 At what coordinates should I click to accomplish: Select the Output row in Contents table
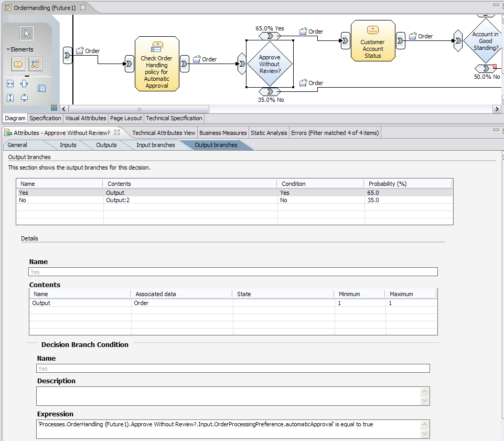(x=233, y=303)
